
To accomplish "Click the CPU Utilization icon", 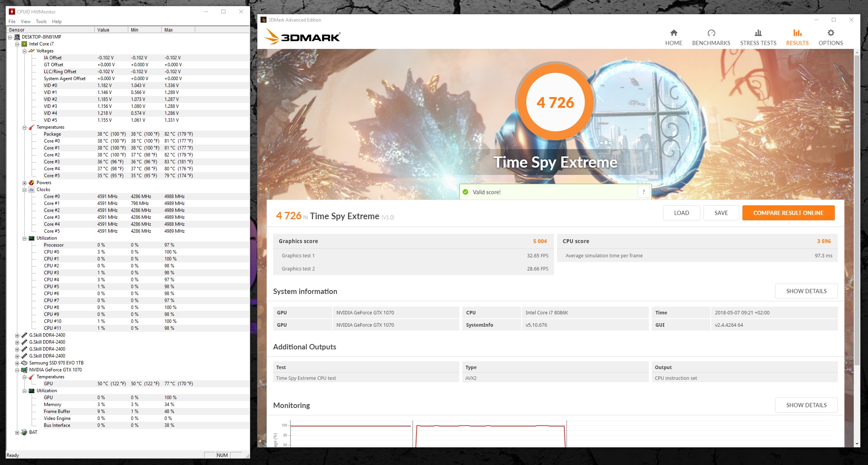I will pos(32,238).
